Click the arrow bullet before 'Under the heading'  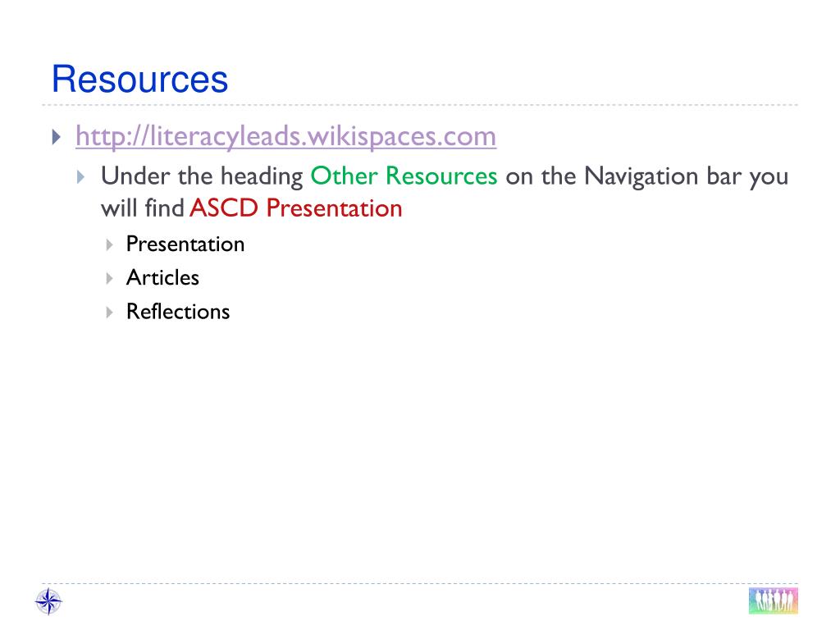(81, 177)
